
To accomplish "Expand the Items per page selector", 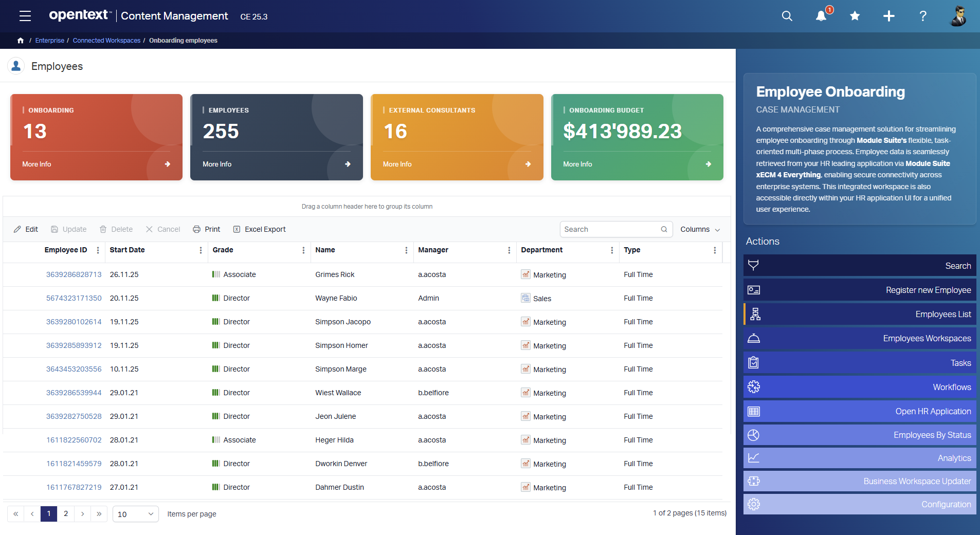I will [x=135, y=513].
